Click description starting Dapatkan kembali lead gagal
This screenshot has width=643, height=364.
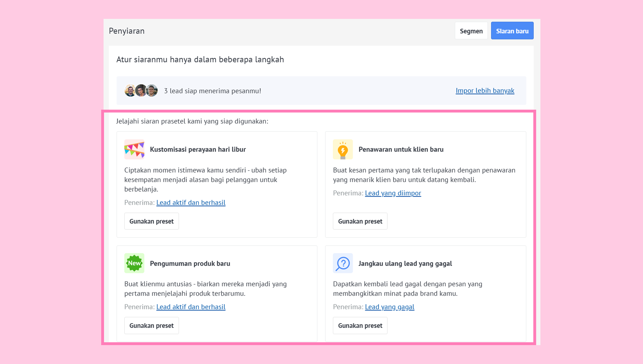408,289
